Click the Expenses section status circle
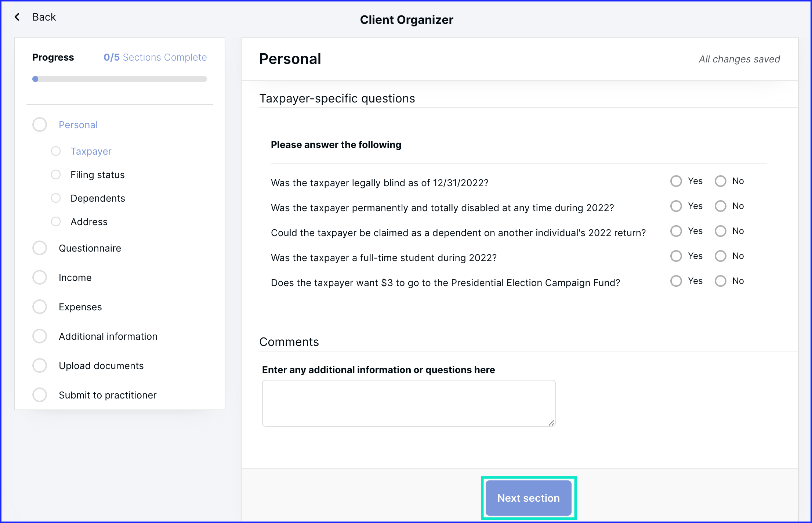The image size is (812, 523). tap(40, 307)
